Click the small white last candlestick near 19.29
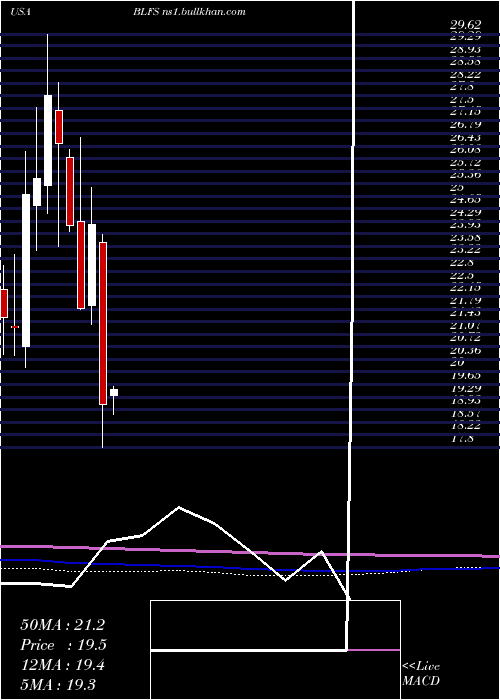Screen dimensions: 500x700 click(x=114, y=392)
